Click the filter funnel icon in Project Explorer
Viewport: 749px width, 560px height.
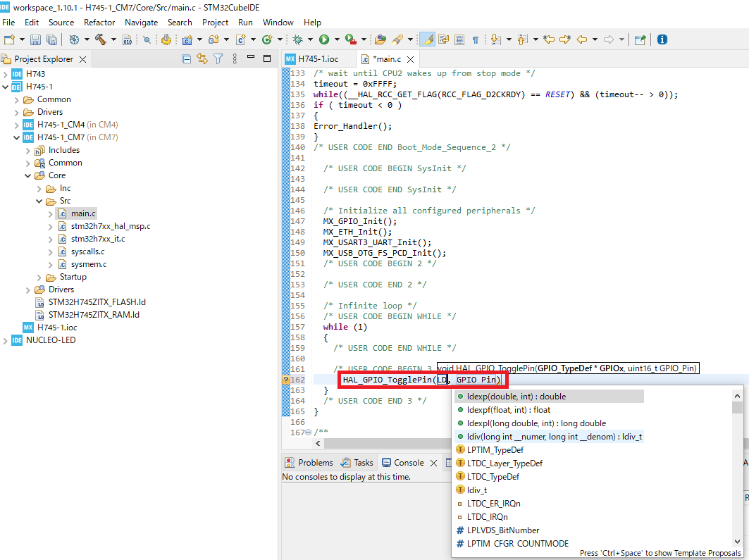(x=218, y=58)
